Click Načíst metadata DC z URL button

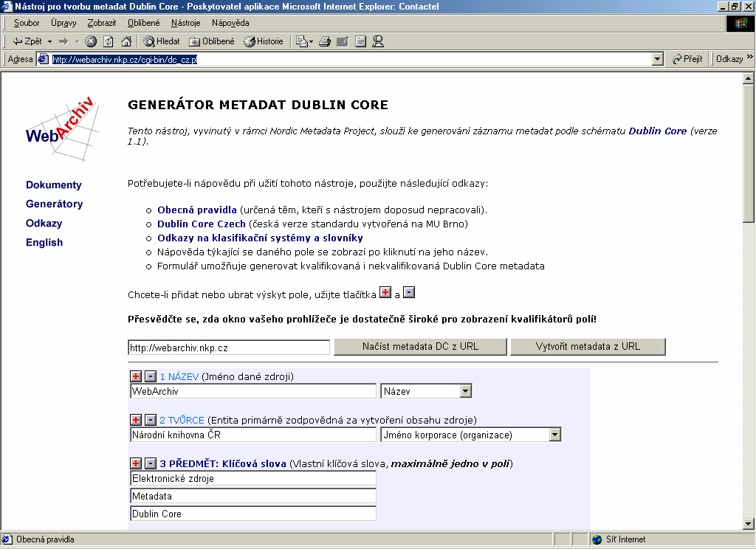click(x=420, y=347)
